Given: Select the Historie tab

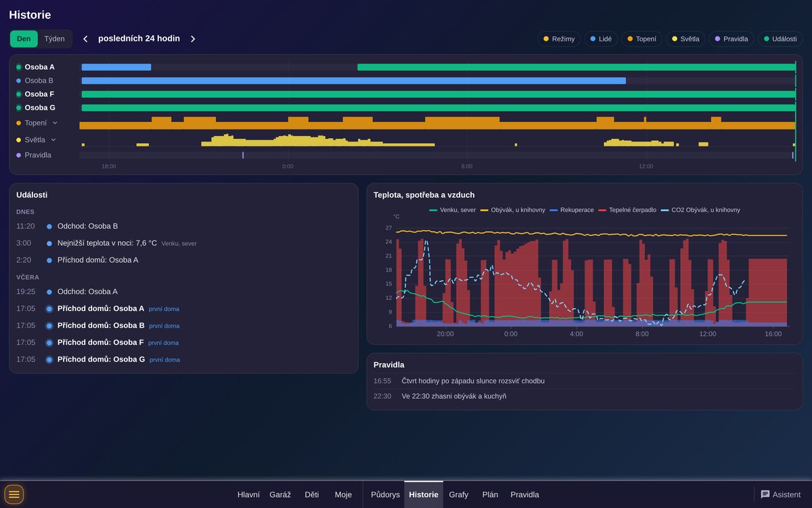Looking at the screenshot, I should [x=424, y=494].
